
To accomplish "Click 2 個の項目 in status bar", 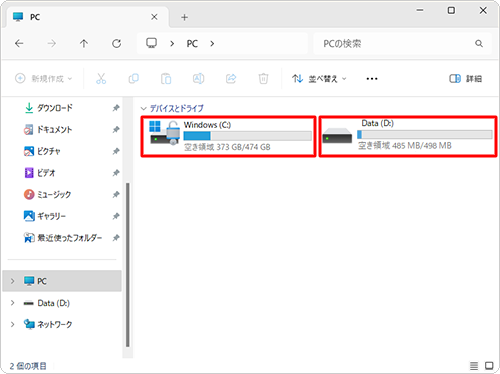I will click(28, 366).
